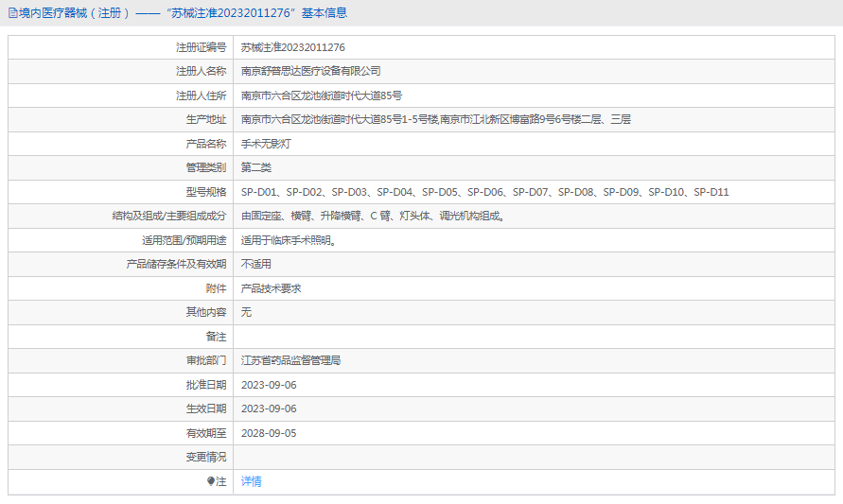Open the 详情 link
Image resolution: width=843 pixels, height=504 pixels.
(251, 481)
